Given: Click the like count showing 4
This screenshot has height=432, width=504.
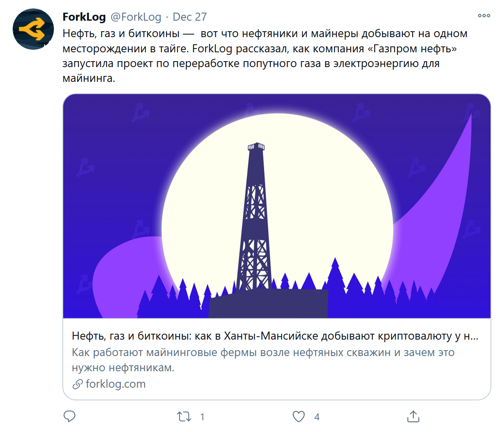Looking at the screenshot, I should [317, 417].
